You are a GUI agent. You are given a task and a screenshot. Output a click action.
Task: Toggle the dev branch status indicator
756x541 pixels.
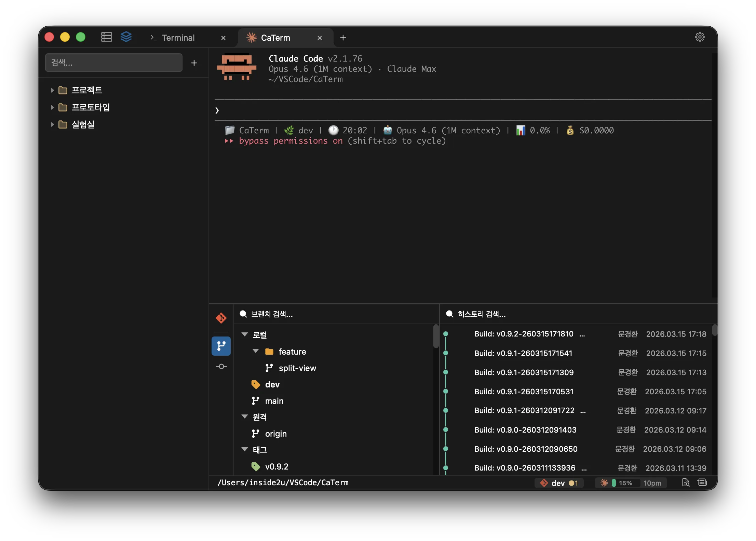[x=559, y=483]
